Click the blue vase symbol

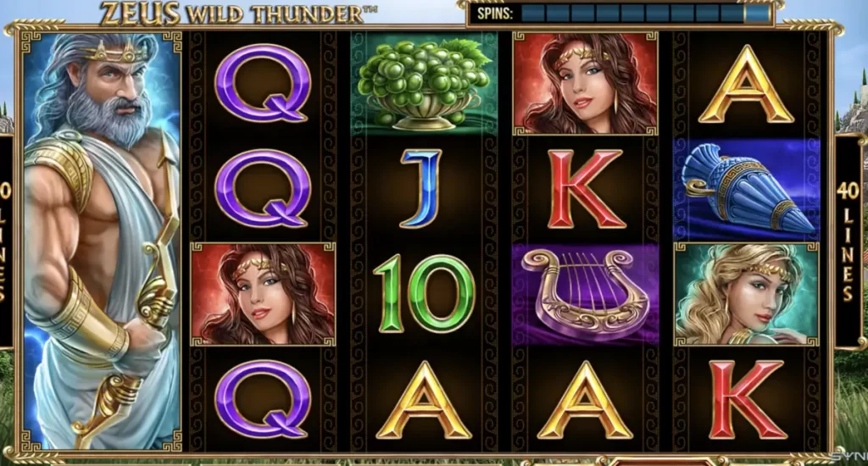[746, 189]
